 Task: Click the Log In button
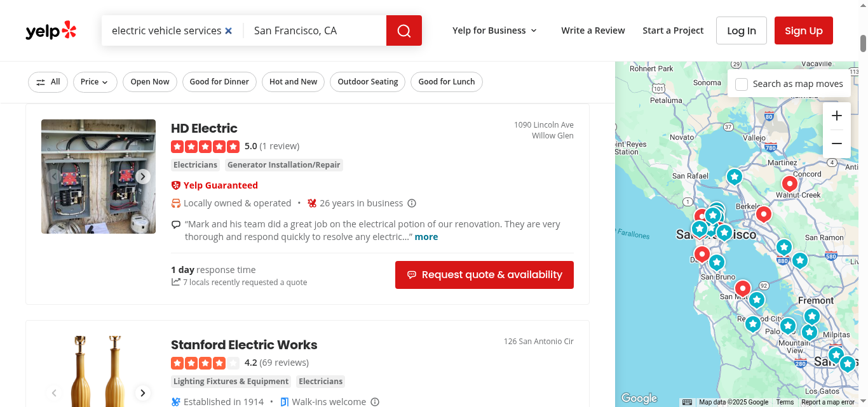click(x=742, y=30)
